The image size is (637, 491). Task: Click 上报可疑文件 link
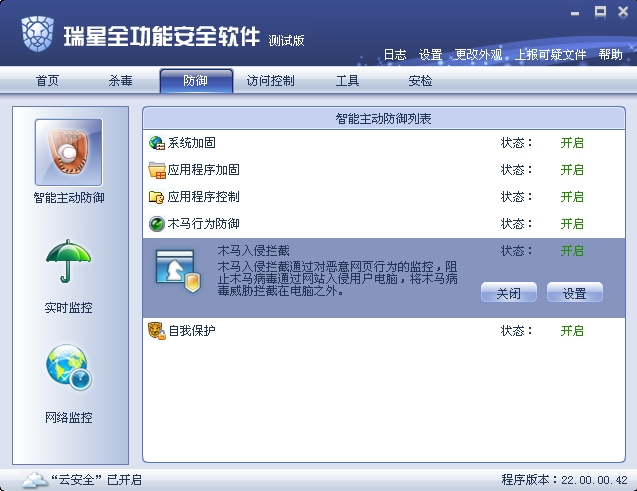pyautogui.click(x=550, y=55)
